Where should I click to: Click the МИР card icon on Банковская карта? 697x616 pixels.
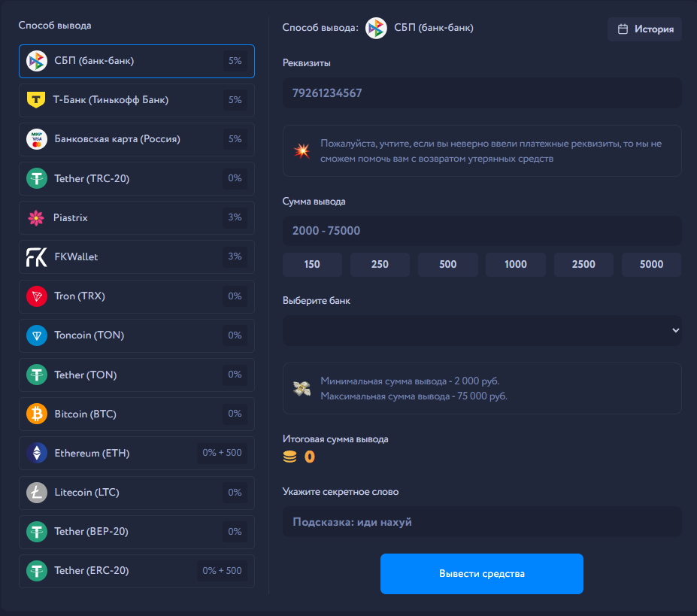point(36,139)
